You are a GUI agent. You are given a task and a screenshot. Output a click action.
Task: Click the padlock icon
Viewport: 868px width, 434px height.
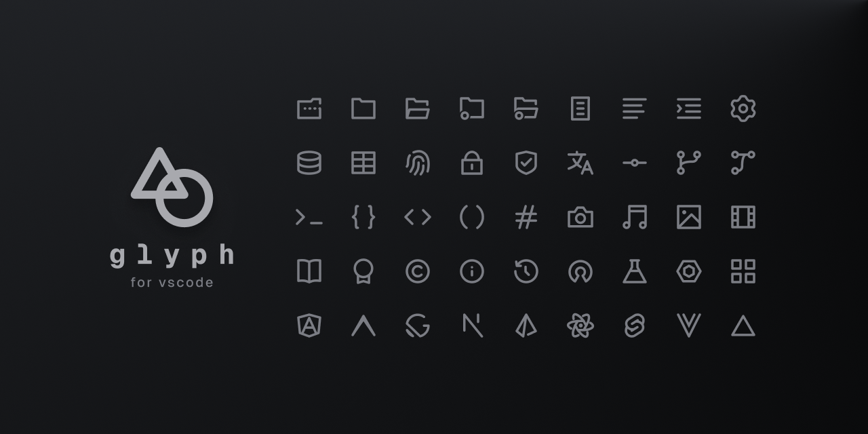472,163
